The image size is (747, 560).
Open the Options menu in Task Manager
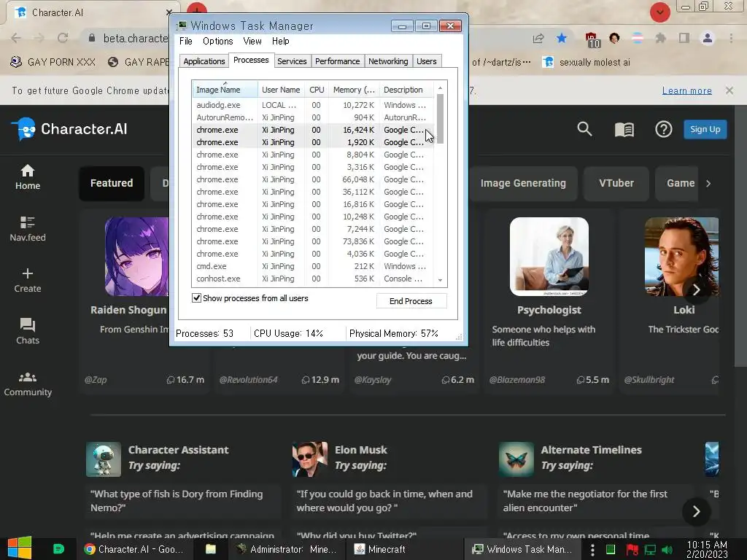pyautogui.click(x=217, y=41)
